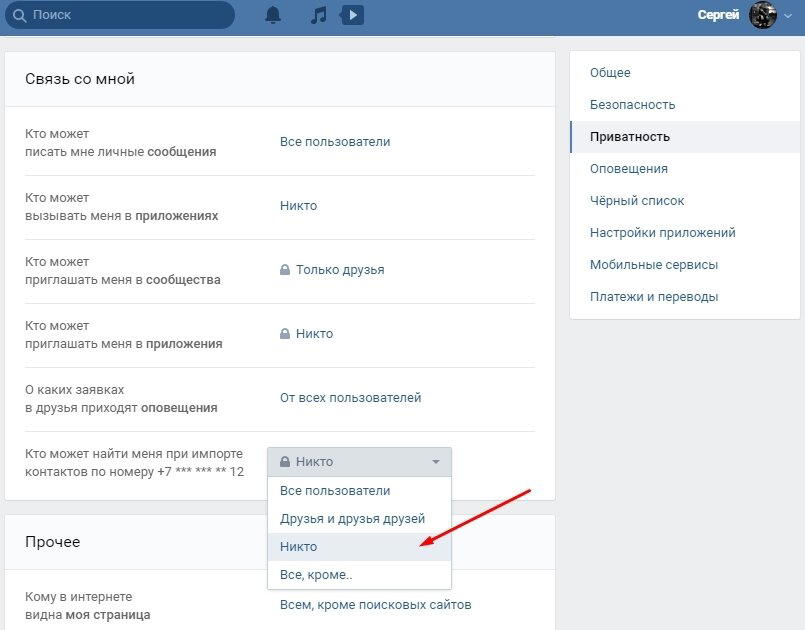
Task: Change friend request notifications От всех пользователей
Action: tap(351, 398)
